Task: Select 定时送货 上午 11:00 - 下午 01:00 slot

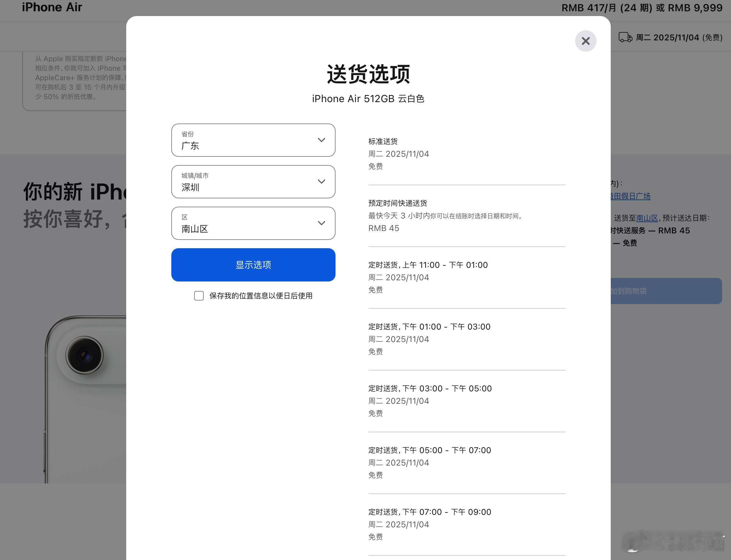Action: point(428,265)
